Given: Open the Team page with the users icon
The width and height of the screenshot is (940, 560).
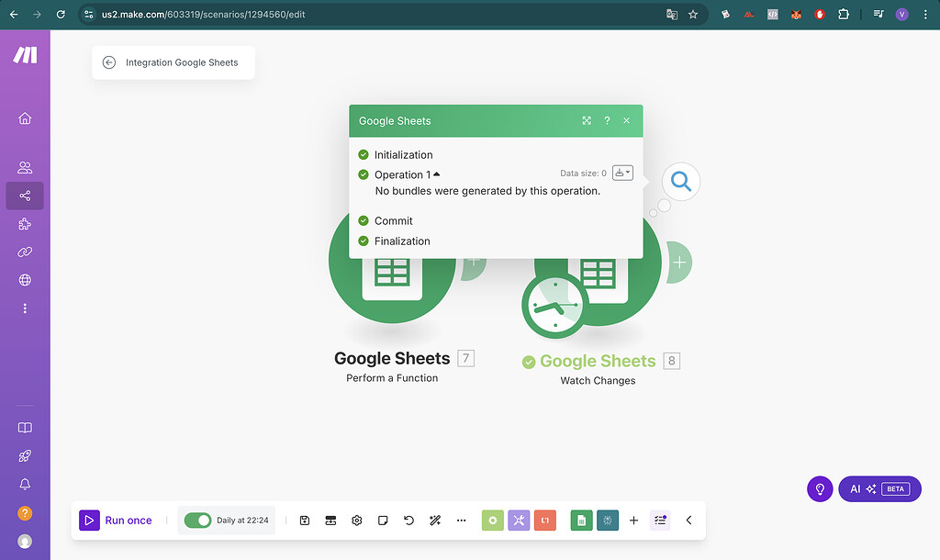Looking at the screenshot, I should 25,167.
